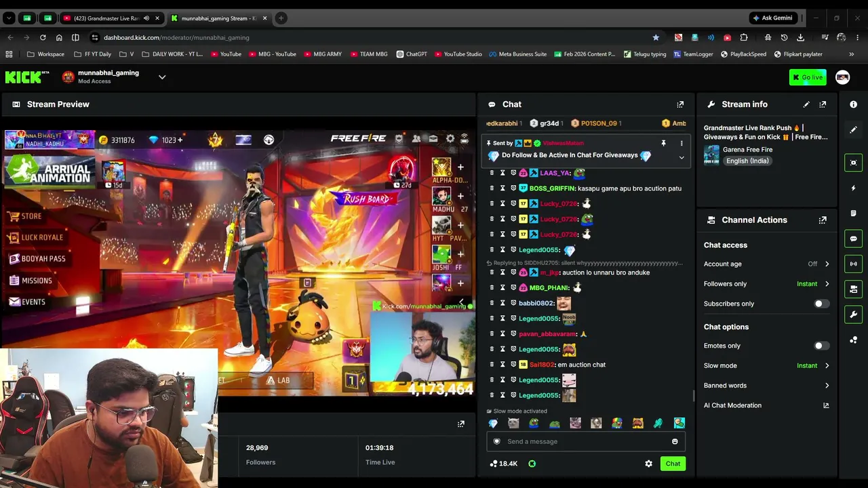Open the document notes sidebar icon
Viewport: 868px width, 488px height.
[x=854, y=213]
